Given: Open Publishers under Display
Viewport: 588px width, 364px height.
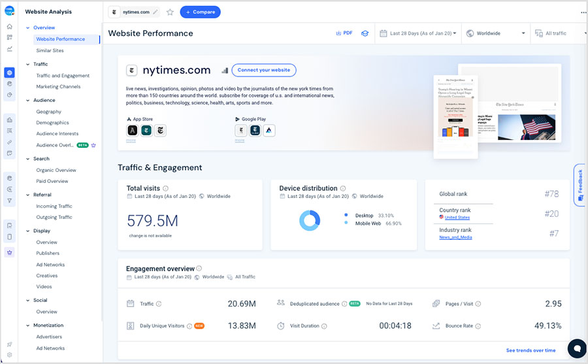Looking at the screenshot, I should coord(48,253).
